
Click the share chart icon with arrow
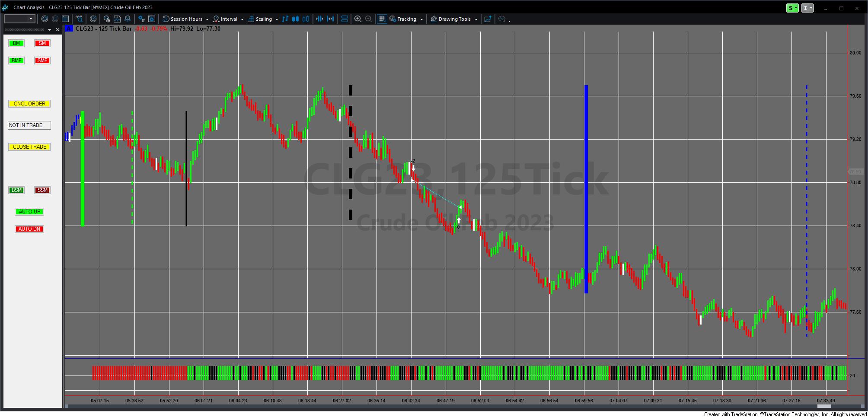488,19
